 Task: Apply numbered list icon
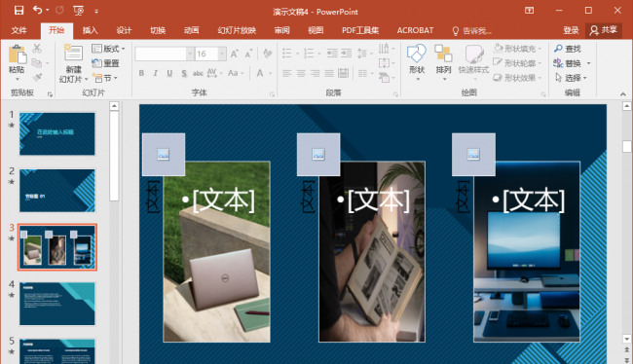coord(309,53)
